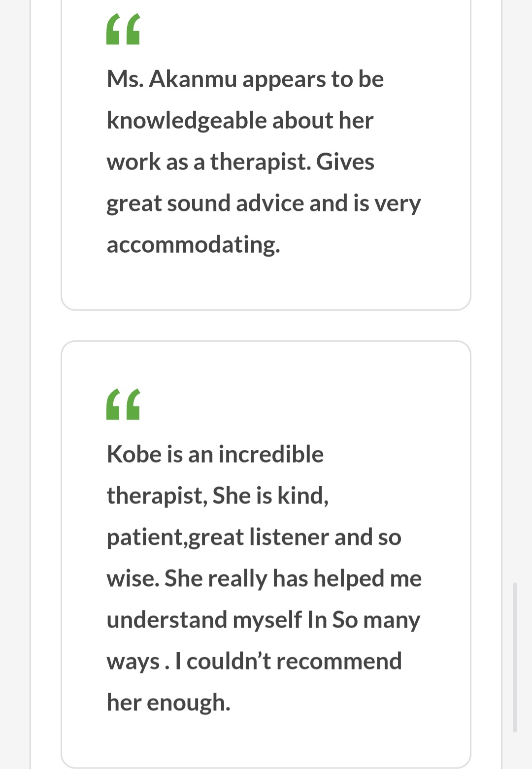This screenshot has height=769, width=532.
Task: Click the word 'accommodating.' in the first review
Action: (193, 244)
